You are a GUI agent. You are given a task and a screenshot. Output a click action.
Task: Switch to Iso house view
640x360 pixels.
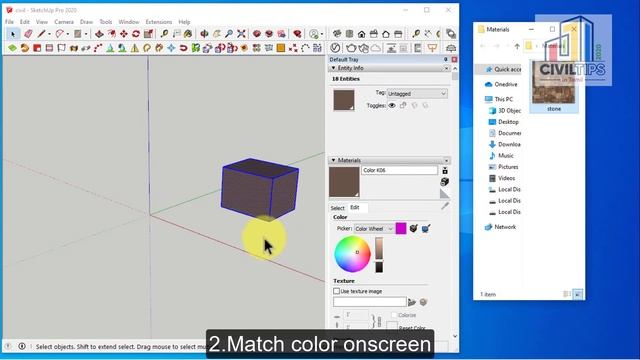337,34
